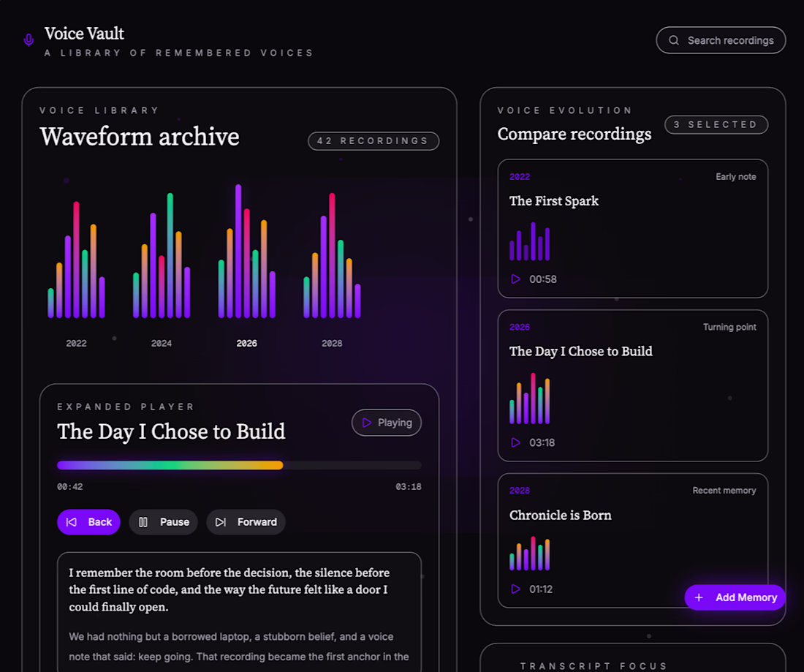Image resolution: width=804 pixels, height=672 pixels.
Task: Click the transcript opening paragraph
Action: pyautogui.click(x=230, y=589)
